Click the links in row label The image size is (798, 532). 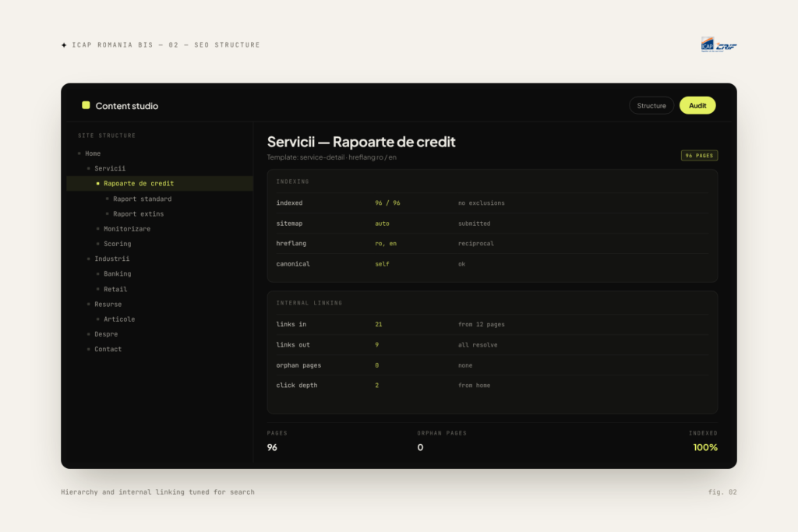(291, 325)
